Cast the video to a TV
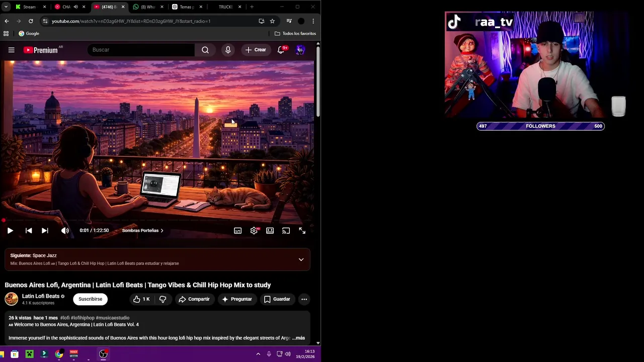Image resolution: width=644 pixels, height=362 pixels. point(286,230)
